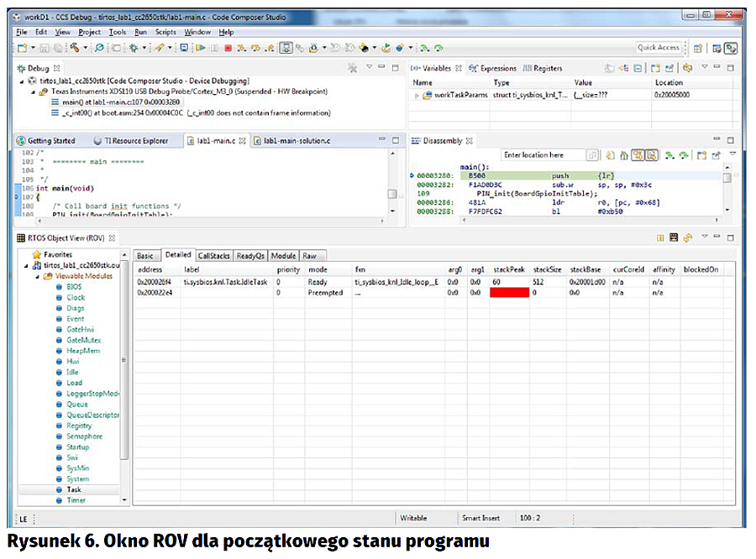Toggle the ROV view pause icon

(x=661, y=238)
